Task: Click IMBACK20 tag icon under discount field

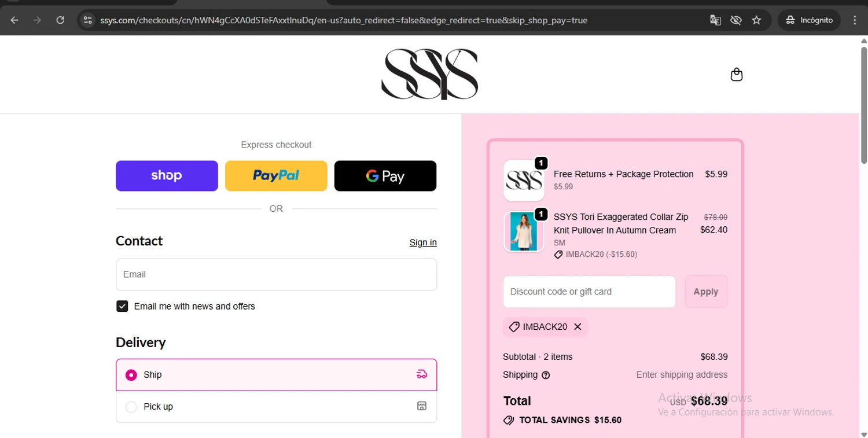Action: click(x=514, y=327)
